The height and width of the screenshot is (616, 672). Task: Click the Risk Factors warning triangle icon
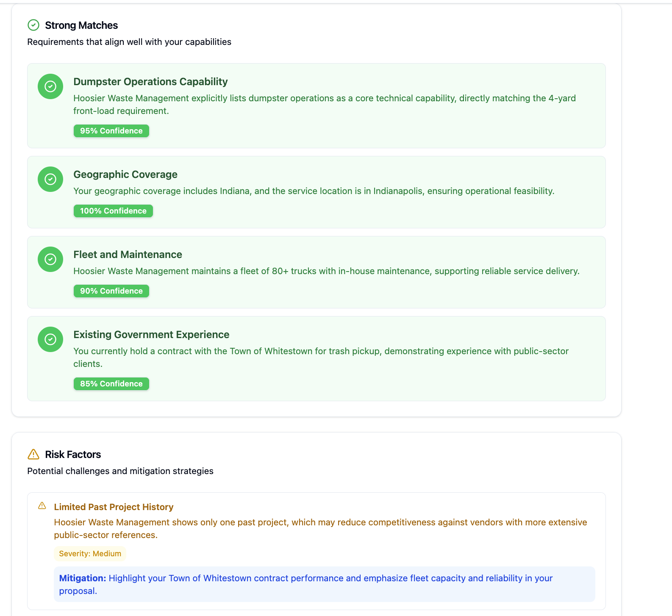[33, 455]
